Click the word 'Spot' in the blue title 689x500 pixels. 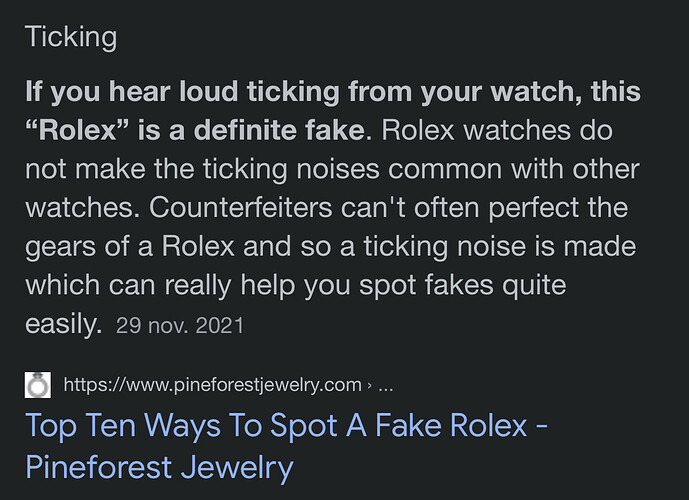point(304,425)
